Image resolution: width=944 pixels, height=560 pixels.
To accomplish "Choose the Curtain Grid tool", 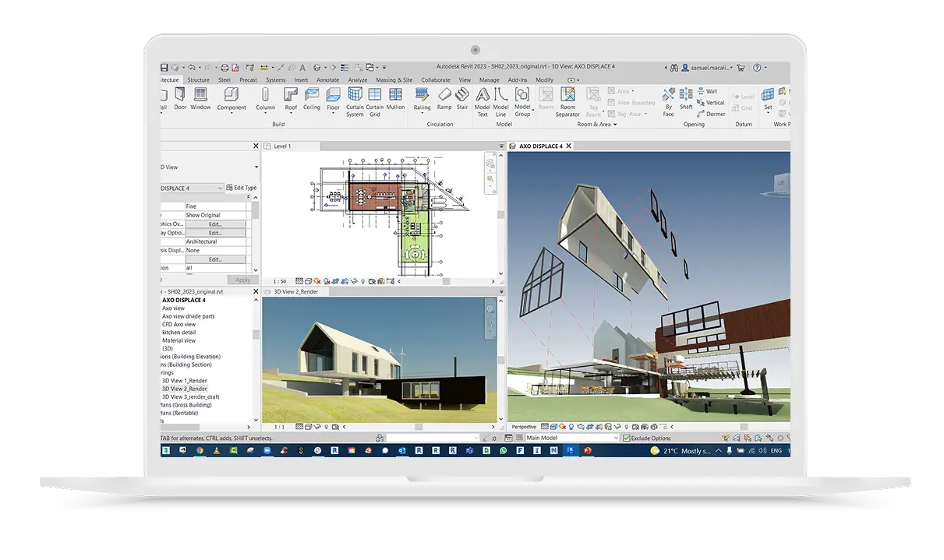I will pyautogui.click(x=375, y=100).
